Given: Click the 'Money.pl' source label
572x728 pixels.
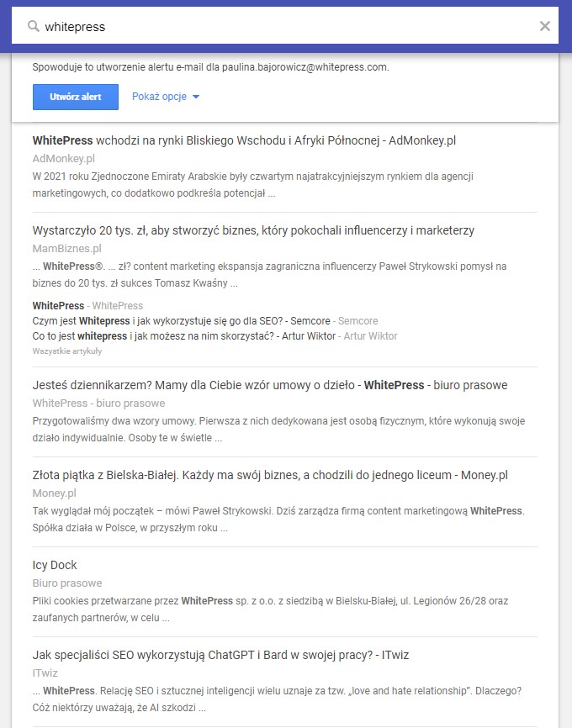Looking at the screenshot, I should tap(55, 493).
